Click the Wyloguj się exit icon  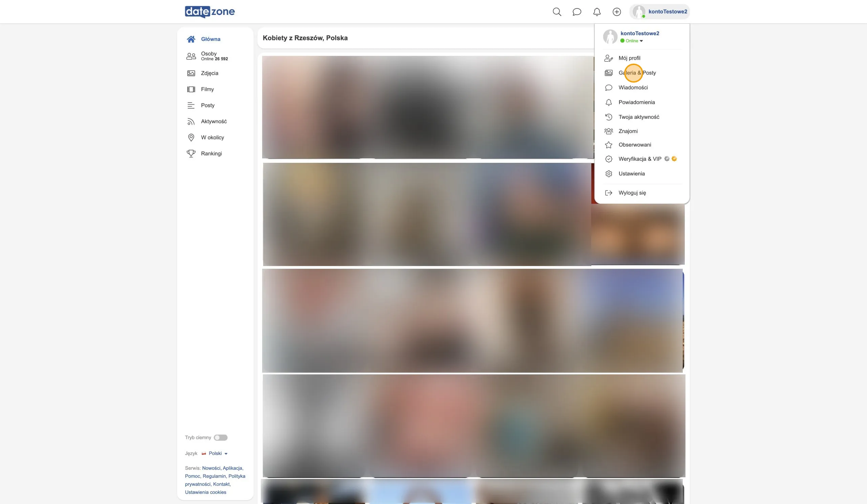pyautogui.click(x=609, y=193)
